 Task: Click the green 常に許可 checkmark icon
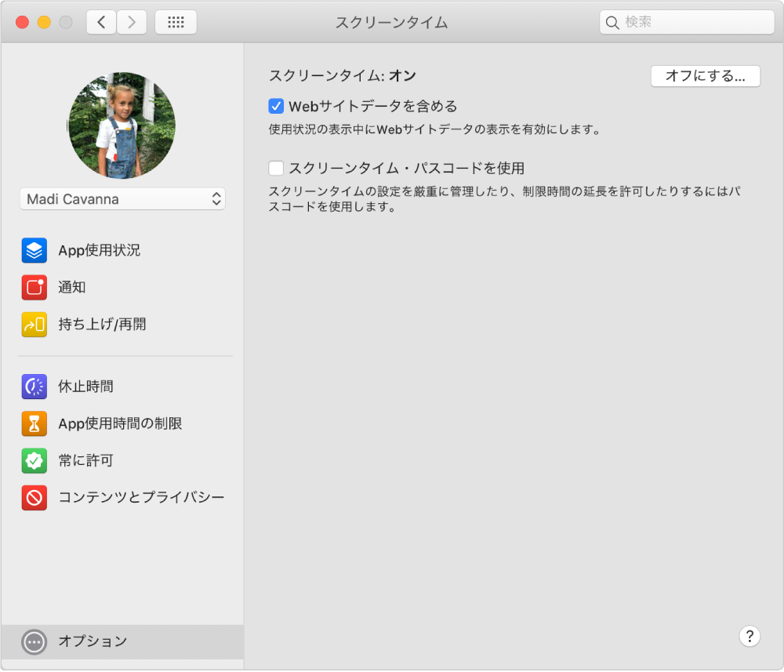coord(34,460)
